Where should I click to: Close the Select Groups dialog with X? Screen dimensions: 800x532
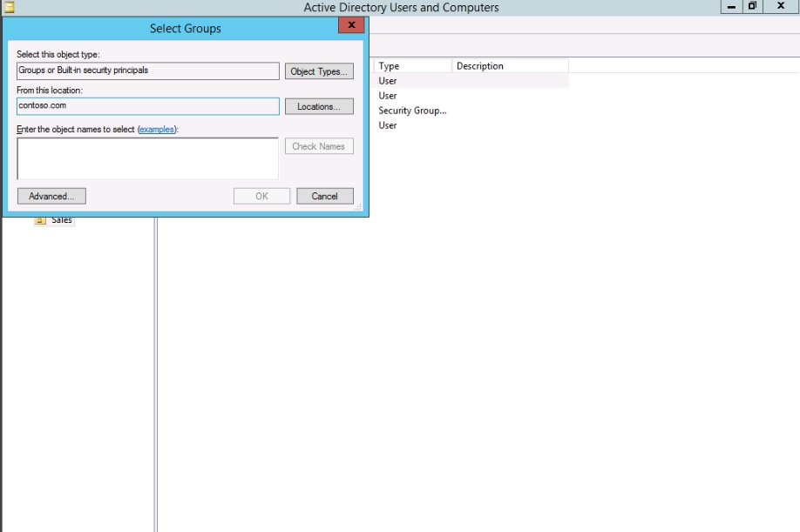pyautogui.click(x=350, y=27)
